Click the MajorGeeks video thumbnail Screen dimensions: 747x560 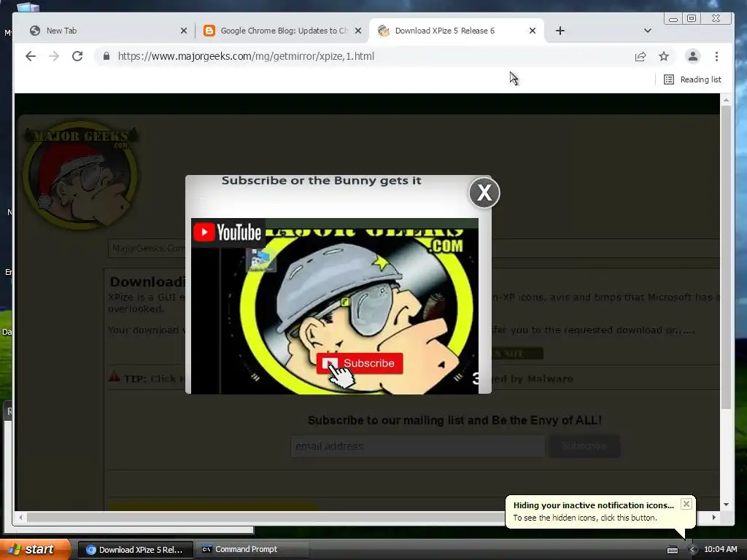[334, 306]
